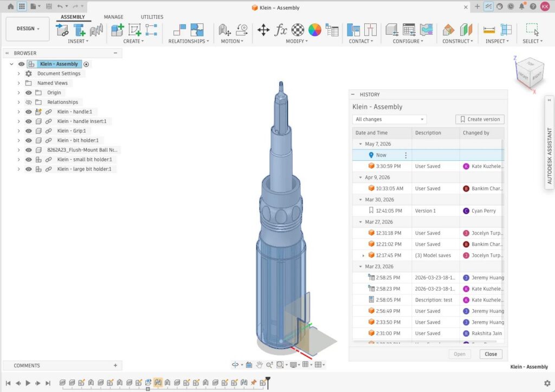The width and height of the screenshot is (555, 392).
Task: Click the Appearance color wheel icon
Action: (315, 30)
